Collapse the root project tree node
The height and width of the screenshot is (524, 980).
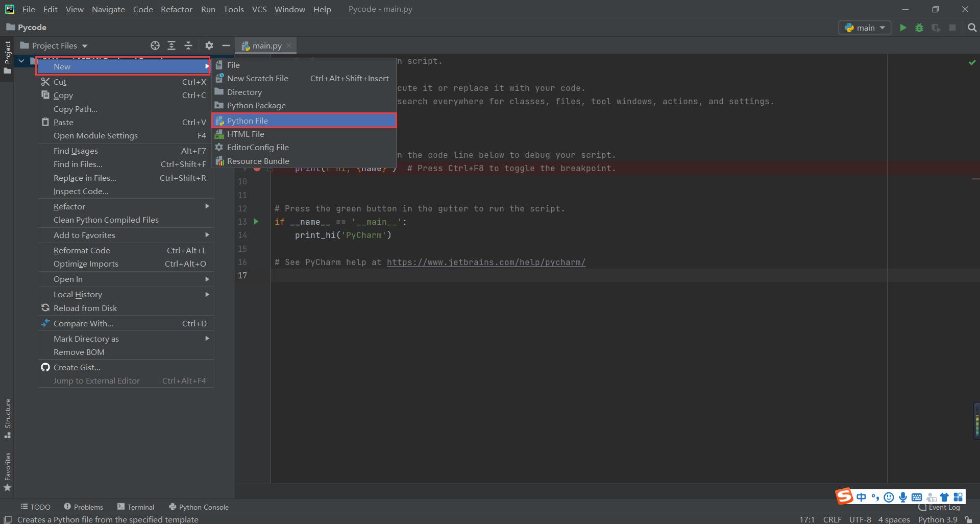click(x=21, y=61)
